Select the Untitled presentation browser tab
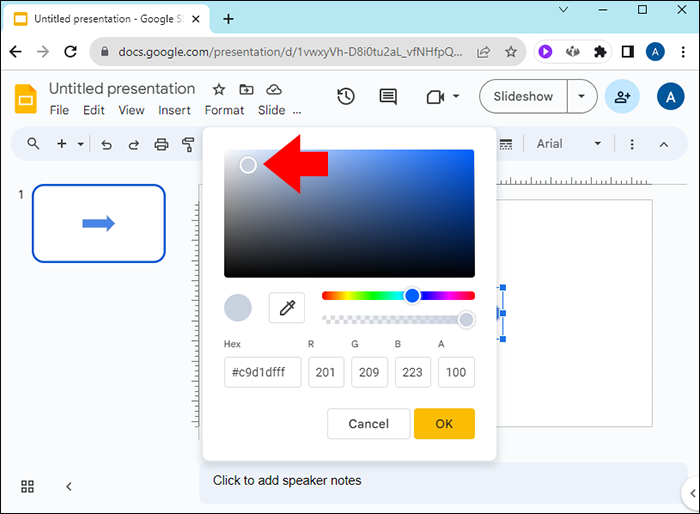This screenshot has width=700, height=514. click(x=106, y=19)
